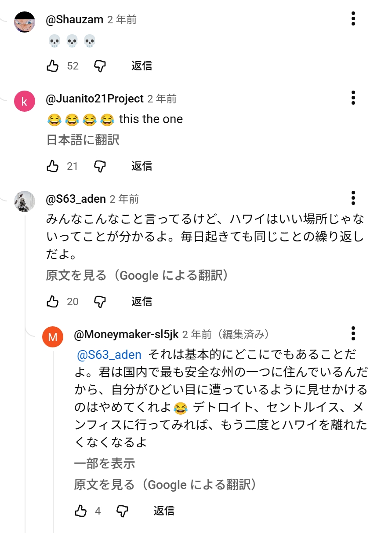Open the @Shauzam profile avatar
Viewport: 392px width, 533px height.
coord(25,22)
